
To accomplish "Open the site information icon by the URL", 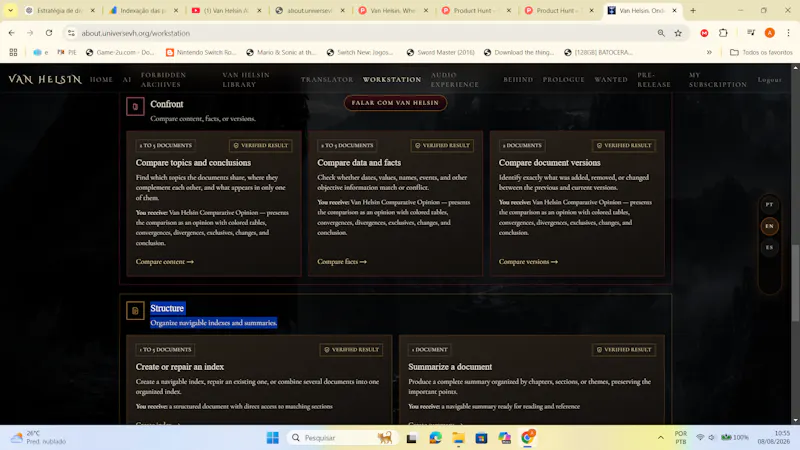I will click(71, 33).
